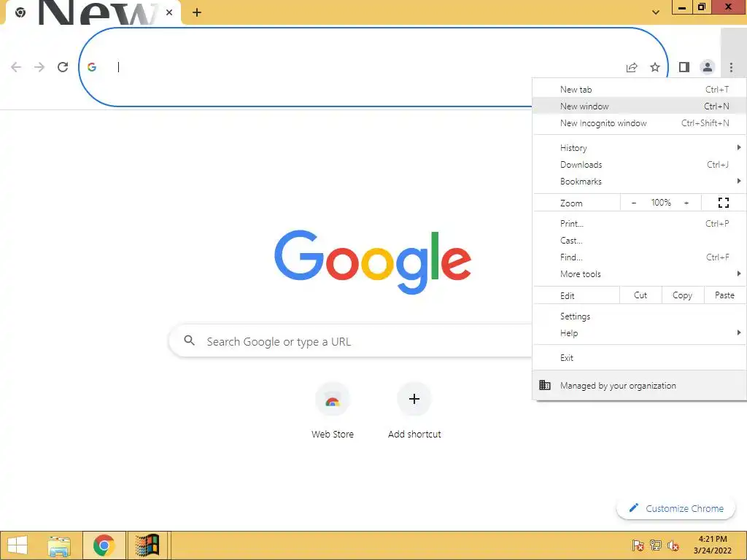Click the three-dot Chrome menu icon
747x560 pixels.
tap(731, 68)
